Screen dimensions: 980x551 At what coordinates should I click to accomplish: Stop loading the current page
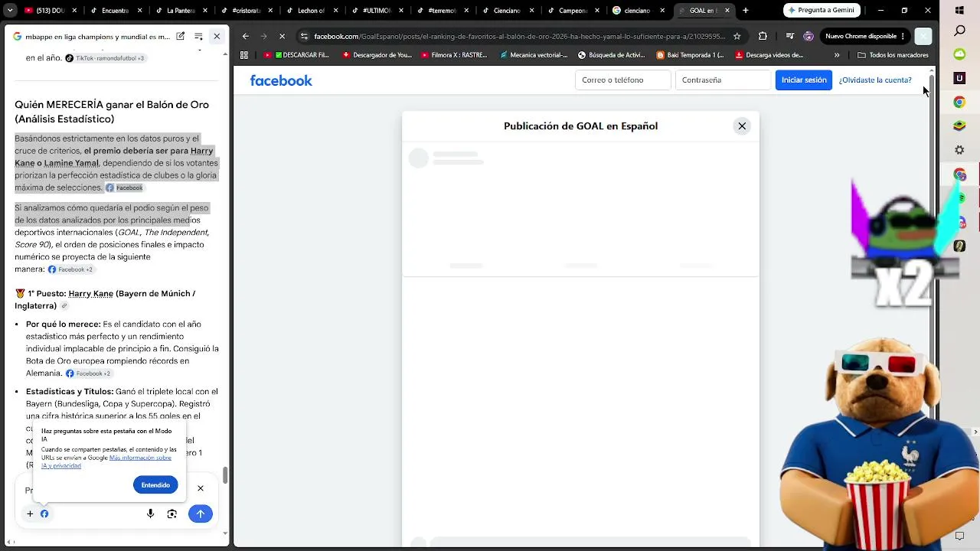tap(282, 36)
